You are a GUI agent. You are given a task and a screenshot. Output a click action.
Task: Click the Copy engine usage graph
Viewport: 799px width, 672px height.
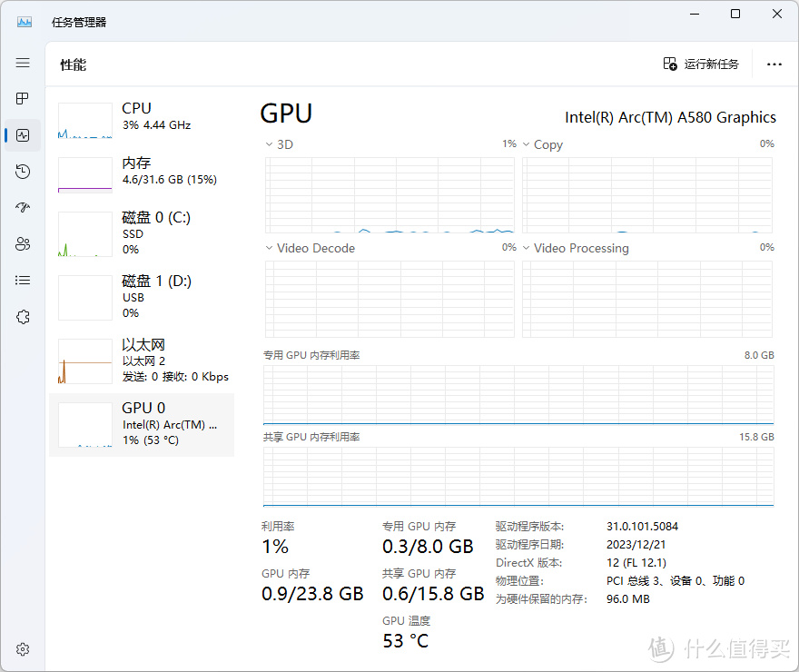[647, 195]
